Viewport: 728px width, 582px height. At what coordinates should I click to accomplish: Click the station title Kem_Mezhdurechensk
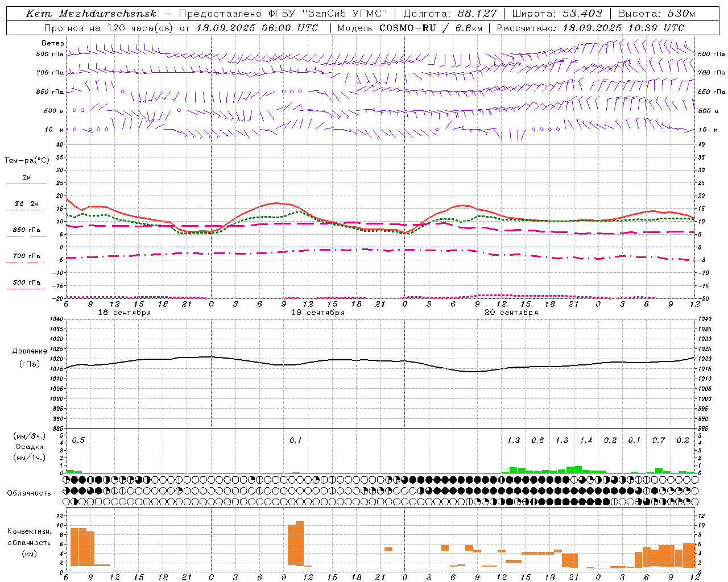pyautogui.click(x=91, y=14)
